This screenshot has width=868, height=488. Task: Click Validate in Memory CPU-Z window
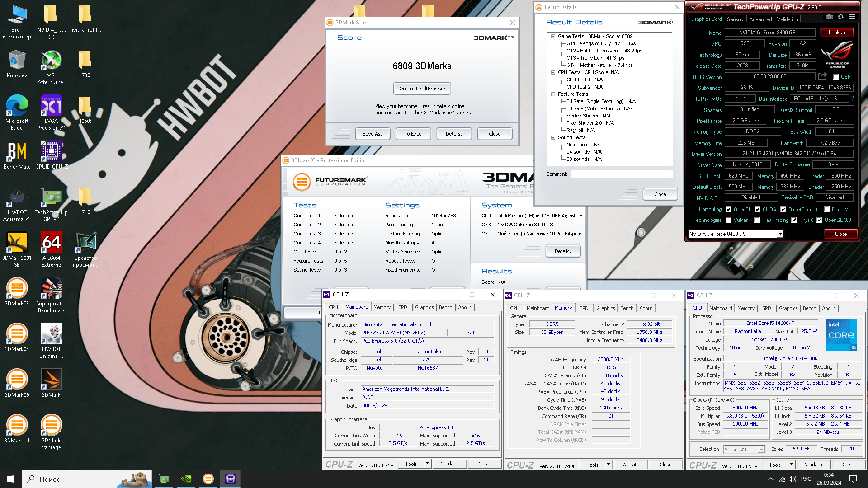(x=631, y=465)
